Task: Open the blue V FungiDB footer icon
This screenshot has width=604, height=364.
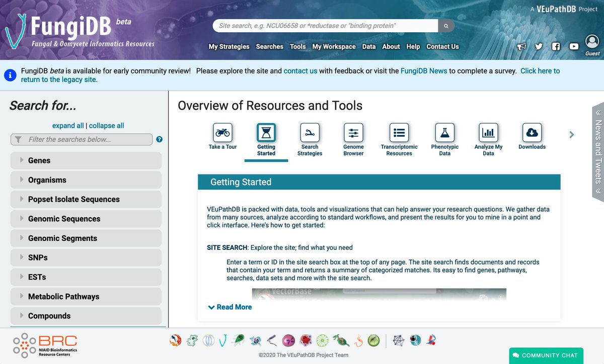Action: pyautogui.click(x=222, y=340)
